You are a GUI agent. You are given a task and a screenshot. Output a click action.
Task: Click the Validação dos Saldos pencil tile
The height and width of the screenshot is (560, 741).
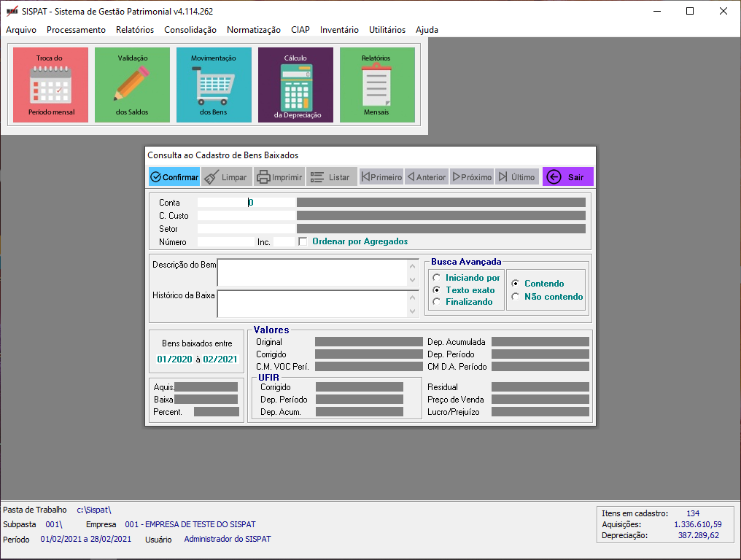[132, 85]
